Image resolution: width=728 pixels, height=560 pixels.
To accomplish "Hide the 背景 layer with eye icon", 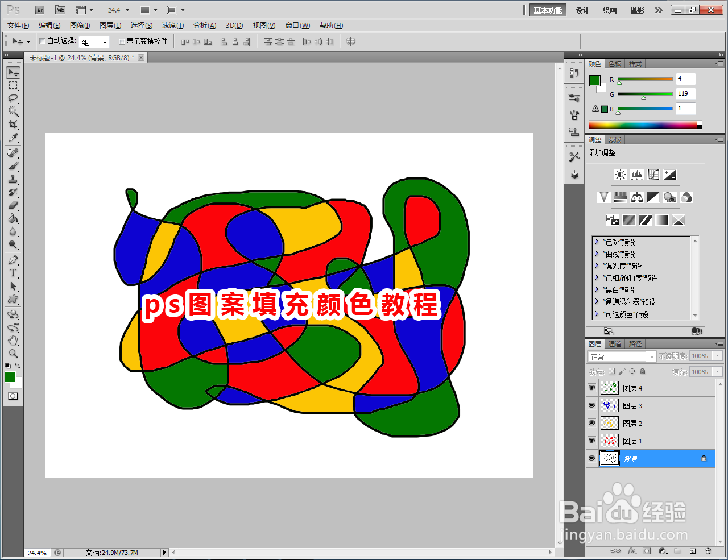I will click(x=591, y=458).
